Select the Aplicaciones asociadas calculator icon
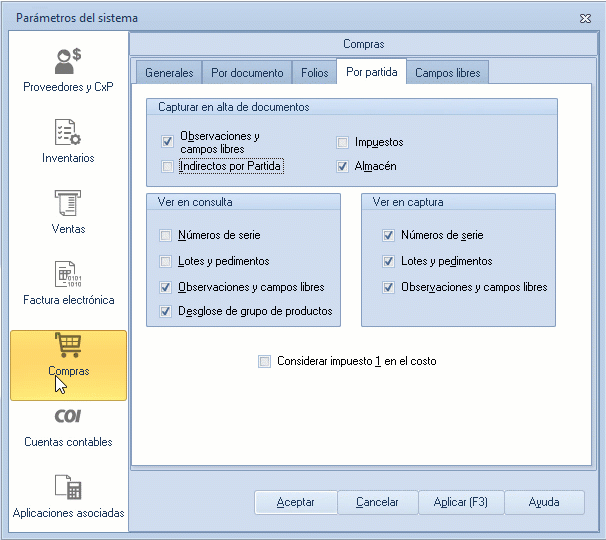 [68, 489]
